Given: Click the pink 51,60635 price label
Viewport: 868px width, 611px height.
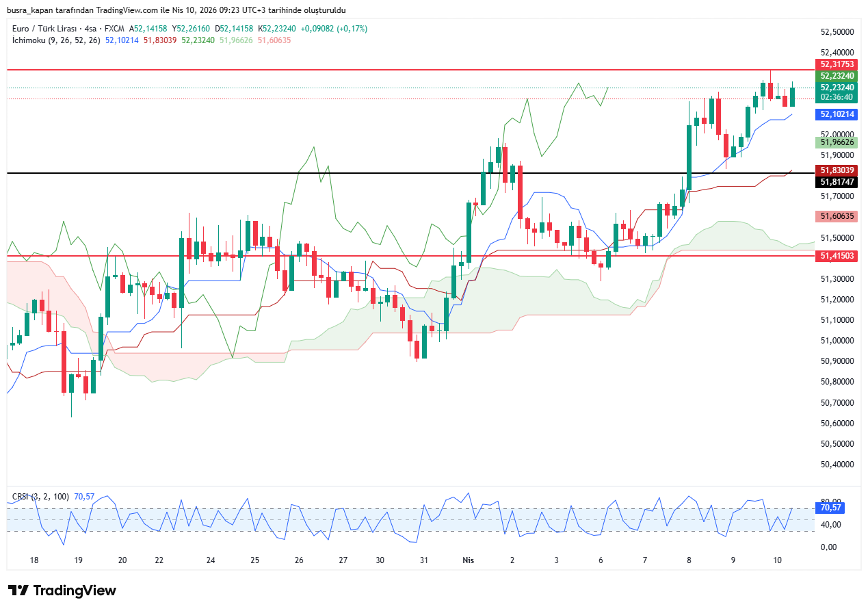Looking at the screenshot, I should 837,216.
